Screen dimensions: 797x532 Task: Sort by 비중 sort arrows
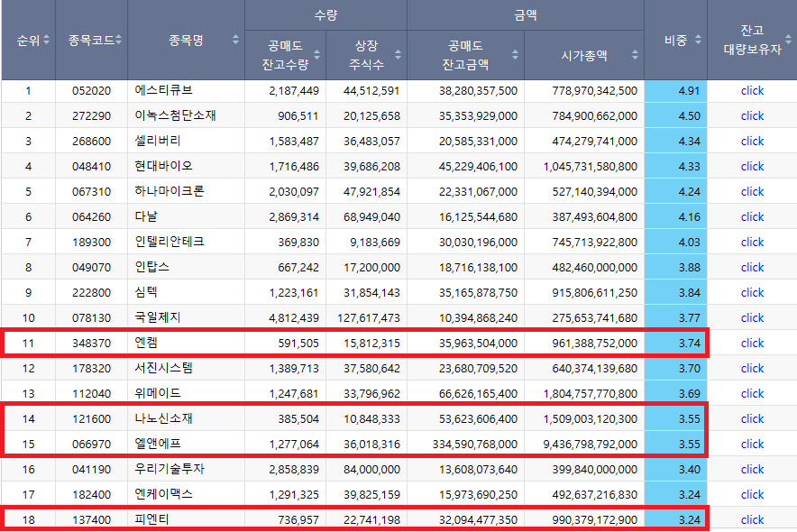(698, 40)
